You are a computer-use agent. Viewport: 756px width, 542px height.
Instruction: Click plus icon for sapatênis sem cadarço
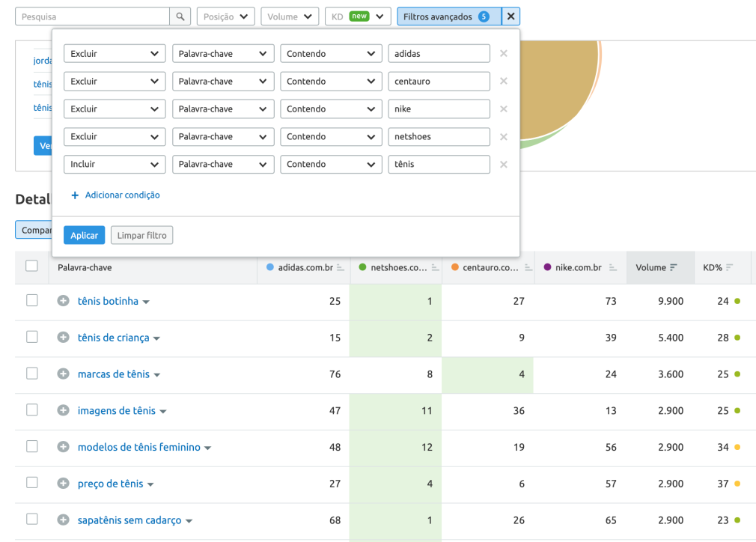pyautogui.click(x=63, y=520)
